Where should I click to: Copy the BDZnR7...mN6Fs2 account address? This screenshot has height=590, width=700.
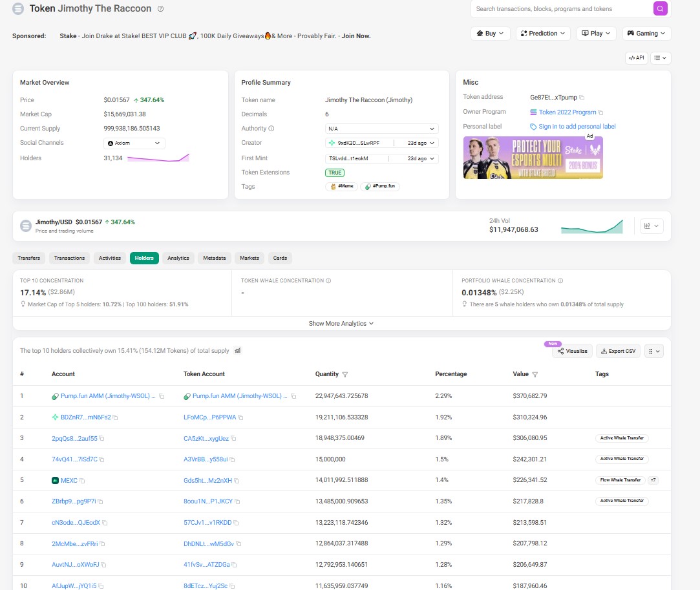(115, 417)
